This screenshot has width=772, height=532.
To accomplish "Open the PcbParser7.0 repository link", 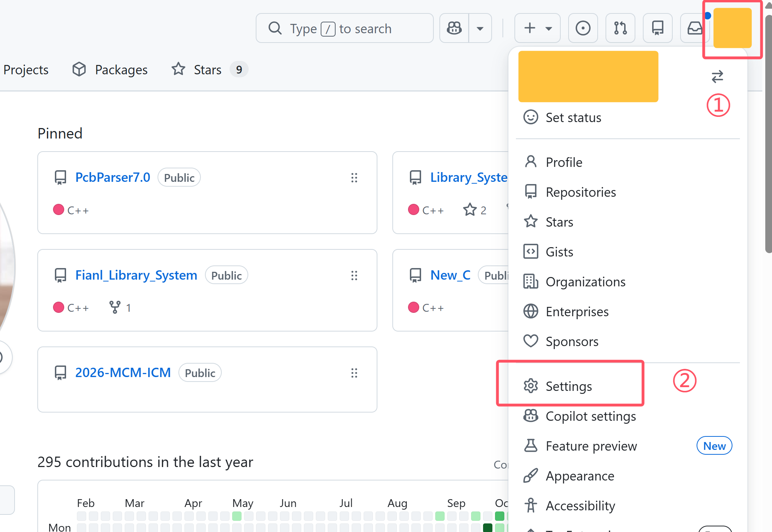I will click(x=113, y=177).
